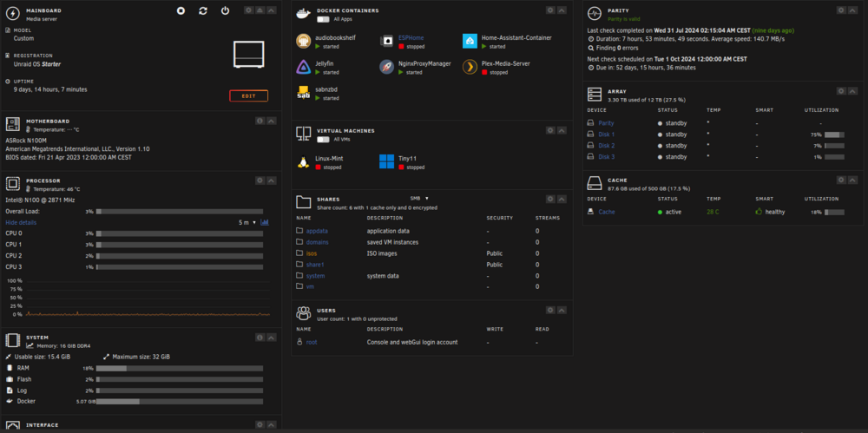Click the Disk 1 drive icon
This screenshot has width=868, height=433.
point(590,134)
